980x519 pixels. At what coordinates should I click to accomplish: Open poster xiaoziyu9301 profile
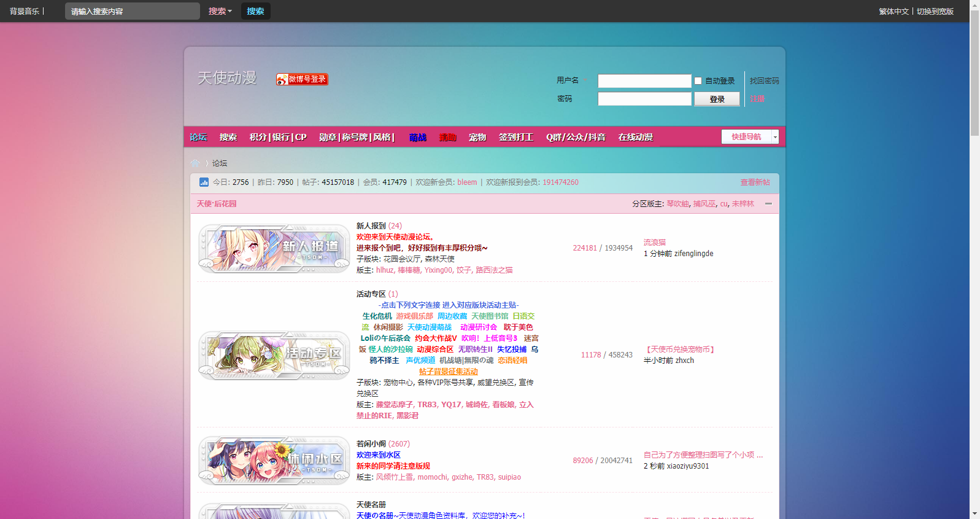coord(688,466)
